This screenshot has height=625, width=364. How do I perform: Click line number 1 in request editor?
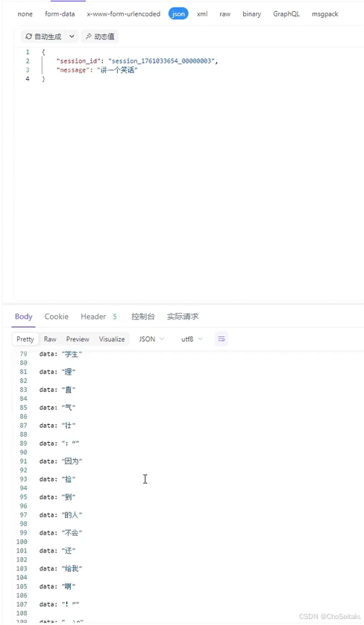(28, 52)
